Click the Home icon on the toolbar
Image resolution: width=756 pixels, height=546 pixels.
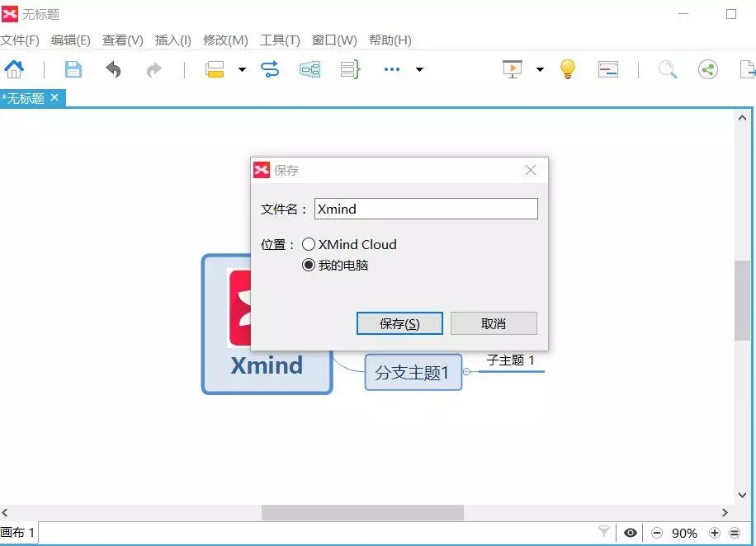coord(14,69)
